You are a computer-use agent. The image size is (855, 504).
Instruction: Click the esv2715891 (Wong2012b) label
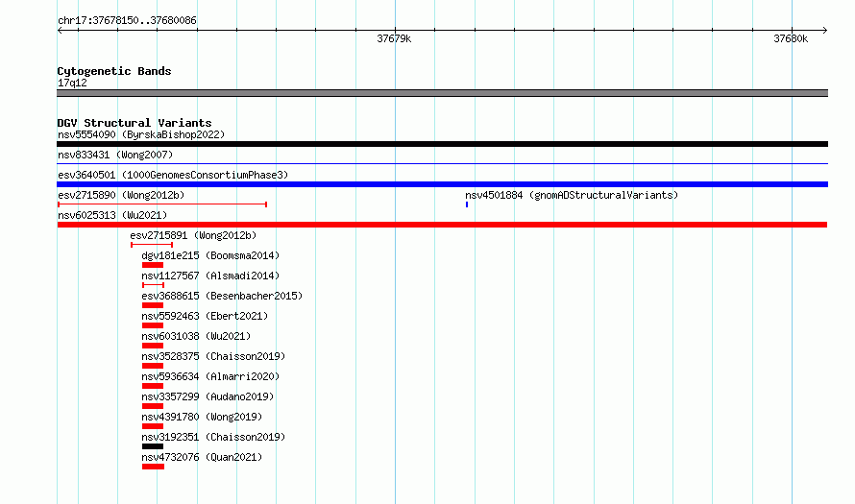[x=193, y=235]
